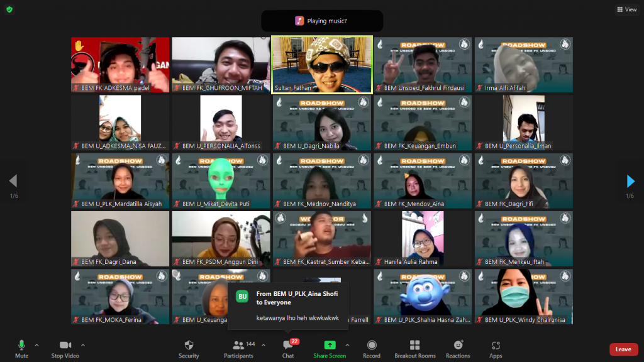Open the View layout menu
Screen dimensions: 644x362
pyautogui.click(x=627, y=9)
